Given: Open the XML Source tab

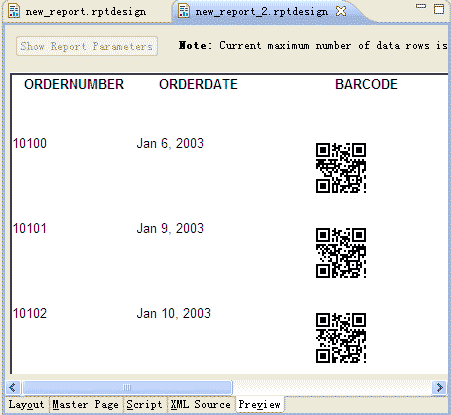Looking at the screenshot, I should point(201,404).
